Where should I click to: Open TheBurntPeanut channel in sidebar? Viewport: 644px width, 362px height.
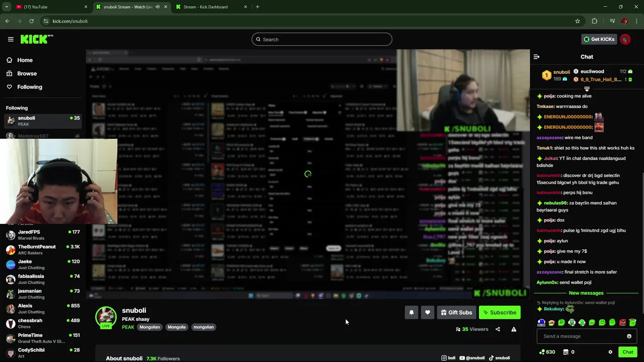43,249
